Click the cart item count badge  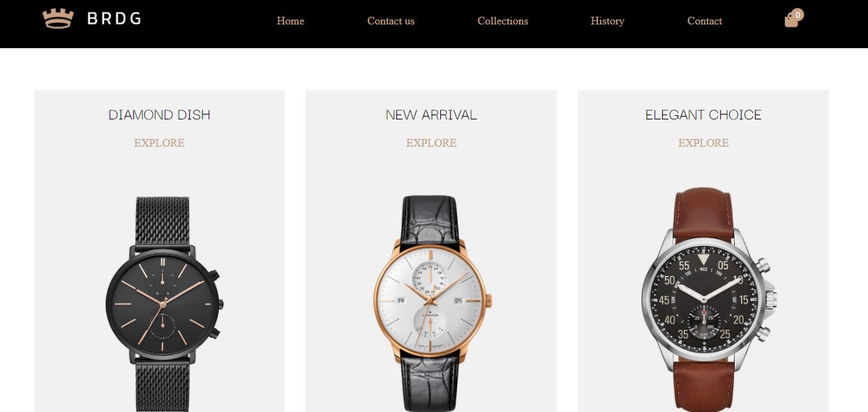[x=798, y=14]
